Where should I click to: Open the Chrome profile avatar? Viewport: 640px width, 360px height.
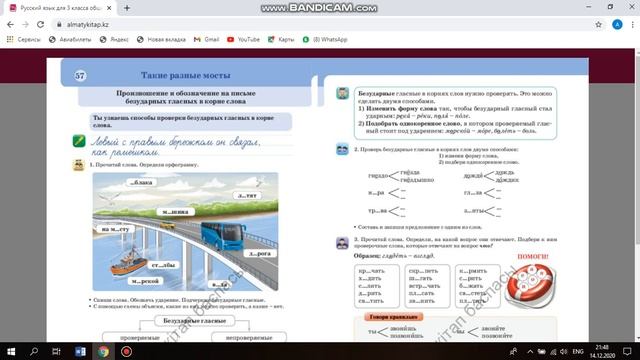click(x=617, y=24)
